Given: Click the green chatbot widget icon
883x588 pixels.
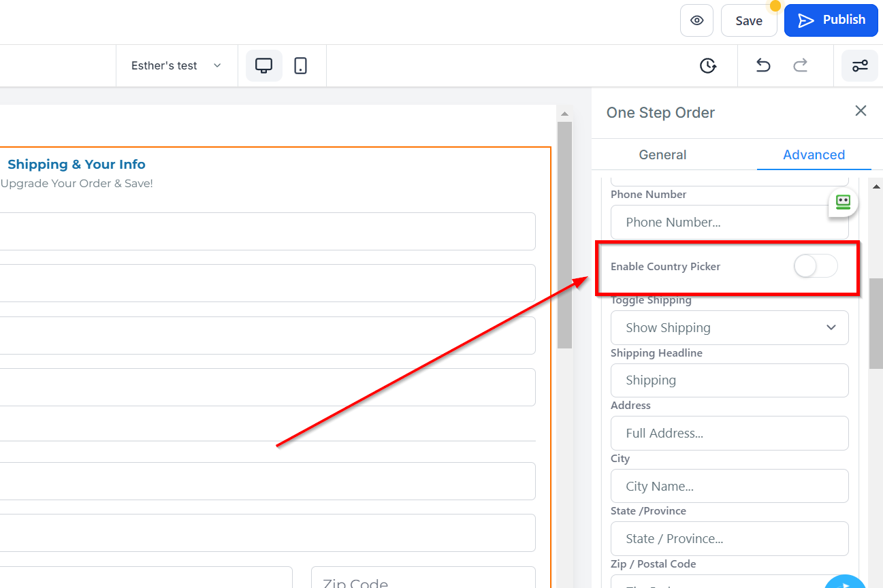Looking at the screenshot, I should (844, 202).
